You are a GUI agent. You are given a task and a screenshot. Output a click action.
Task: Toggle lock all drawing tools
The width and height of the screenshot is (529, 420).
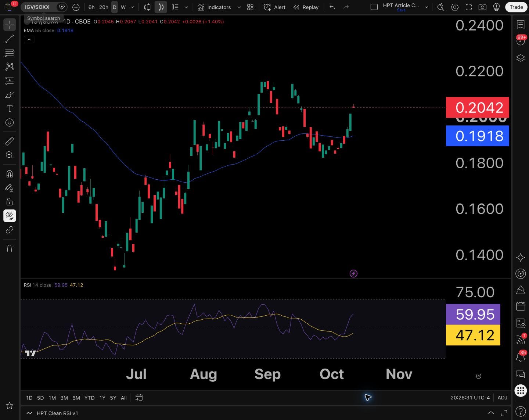point(10,202)
